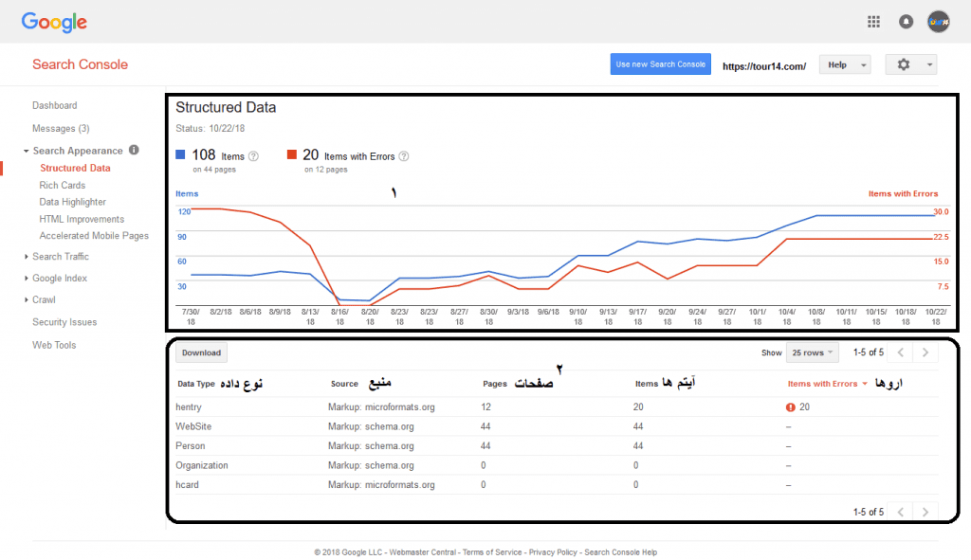Click help icon next to Items with Errors

(x=404, y=156)
